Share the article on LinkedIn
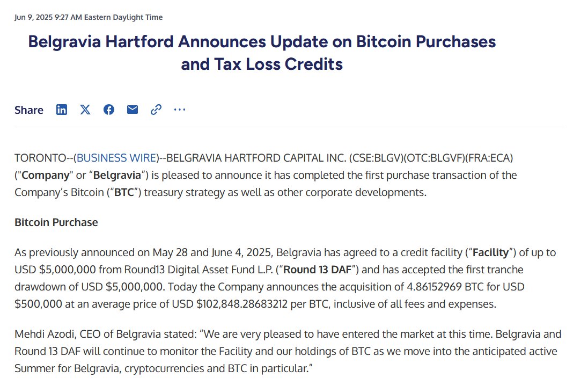 62,110
